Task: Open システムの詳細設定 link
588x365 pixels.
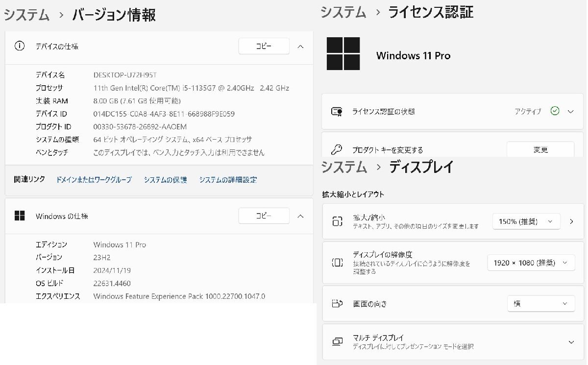Action: point(228,180)
